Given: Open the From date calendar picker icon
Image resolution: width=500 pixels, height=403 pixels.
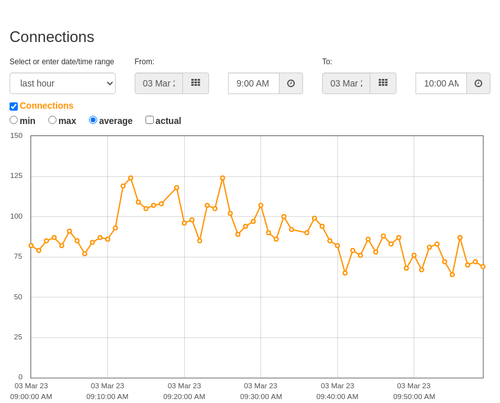Looking at the screenshot, I should (196, 83).
